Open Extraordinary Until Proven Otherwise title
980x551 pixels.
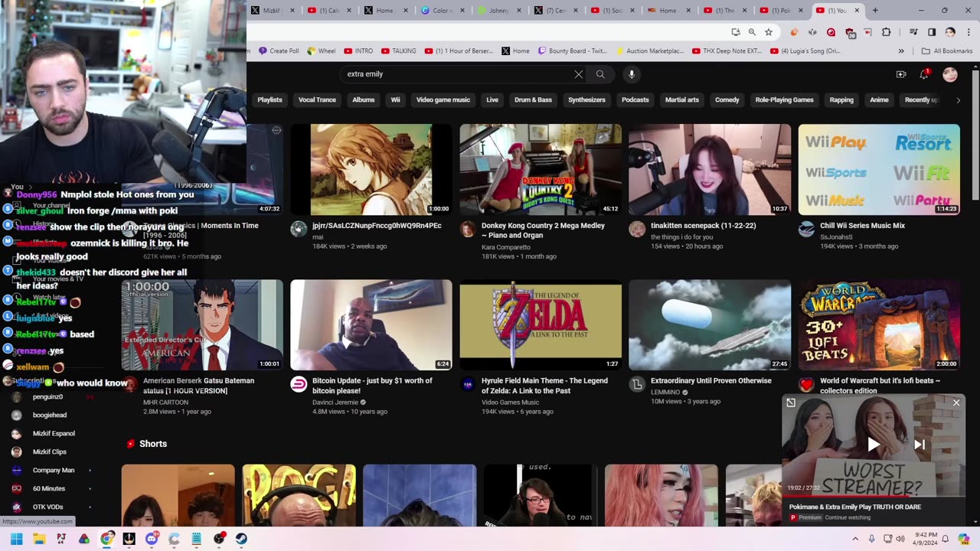[711, 380]
